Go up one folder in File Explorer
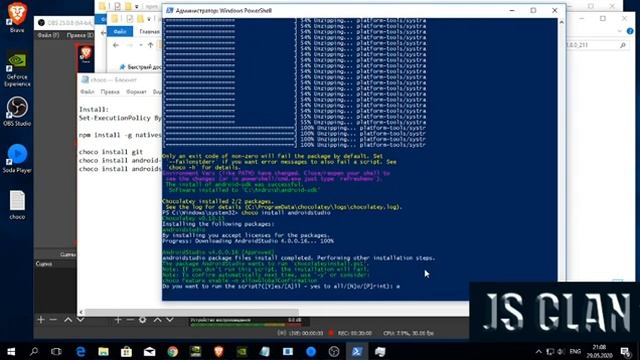Image resolution: width=640 pixels, height=360 pixels. click(151, 45)
